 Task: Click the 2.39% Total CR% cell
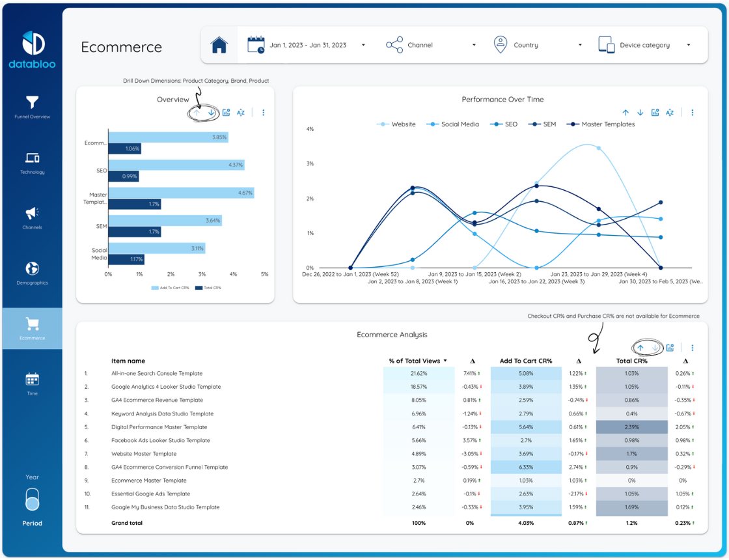pos(631,427)
